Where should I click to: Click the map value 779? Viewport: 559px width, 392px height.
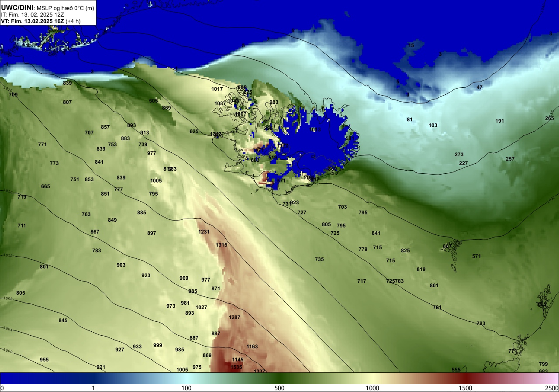363,249
